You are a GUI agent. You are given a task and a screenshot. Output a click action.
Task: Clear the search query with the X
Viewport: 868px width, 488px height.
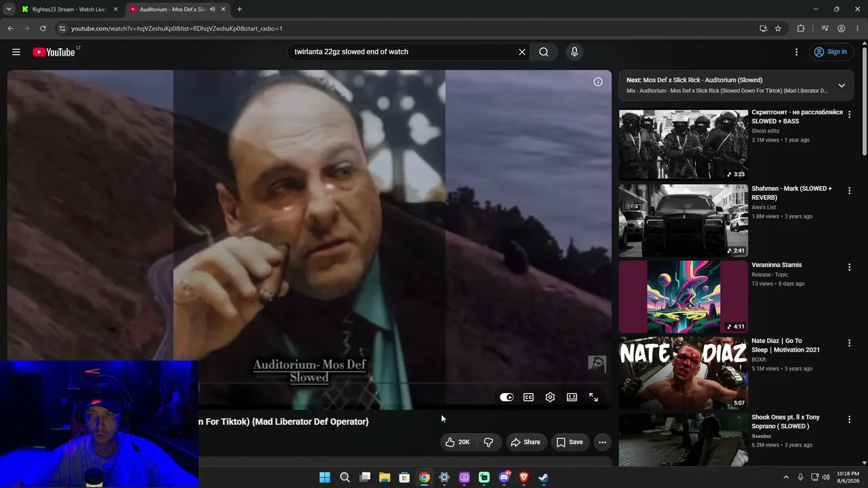pos(522,52)
